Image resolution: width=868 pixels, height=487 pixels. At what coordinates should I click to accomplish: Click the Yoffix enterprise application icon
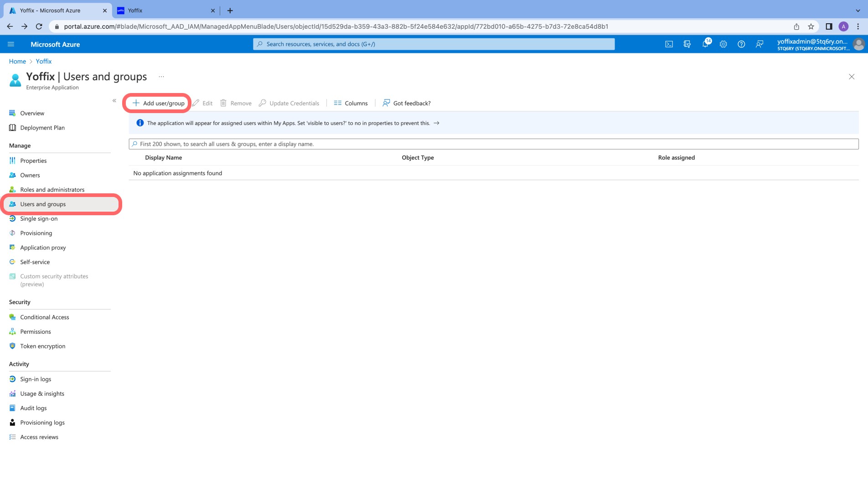(x=15, y=80)
